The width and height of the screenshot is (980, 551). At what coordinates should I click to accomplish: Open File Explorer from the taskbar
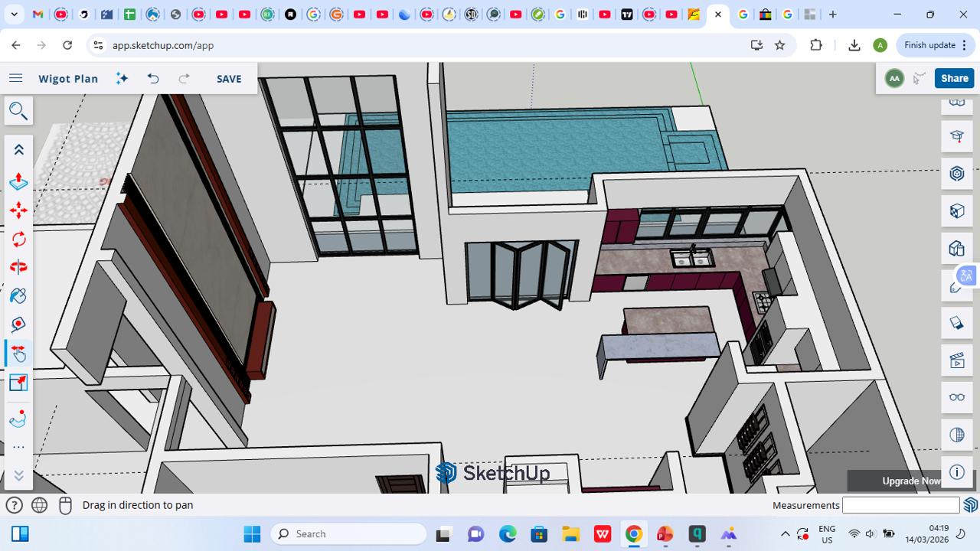tap(570, 534)
